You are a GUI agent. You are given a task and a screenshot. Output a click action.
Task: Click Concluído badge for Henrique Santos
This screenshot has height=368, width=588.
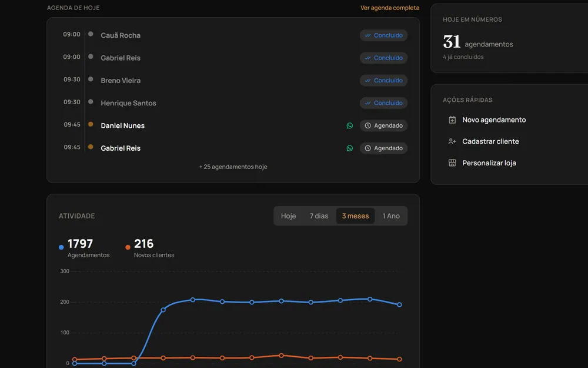point(383,103)
